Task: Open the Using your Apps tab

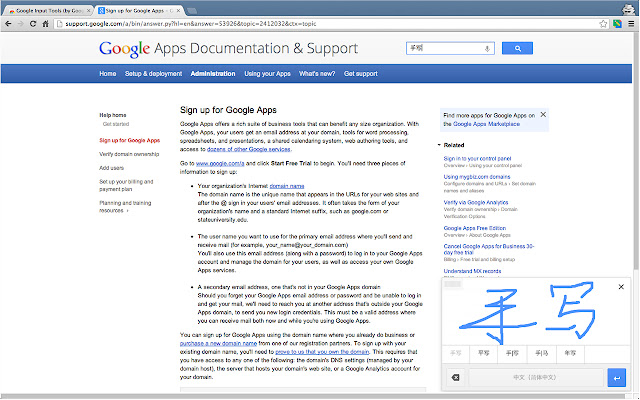Action: (267, 74)
